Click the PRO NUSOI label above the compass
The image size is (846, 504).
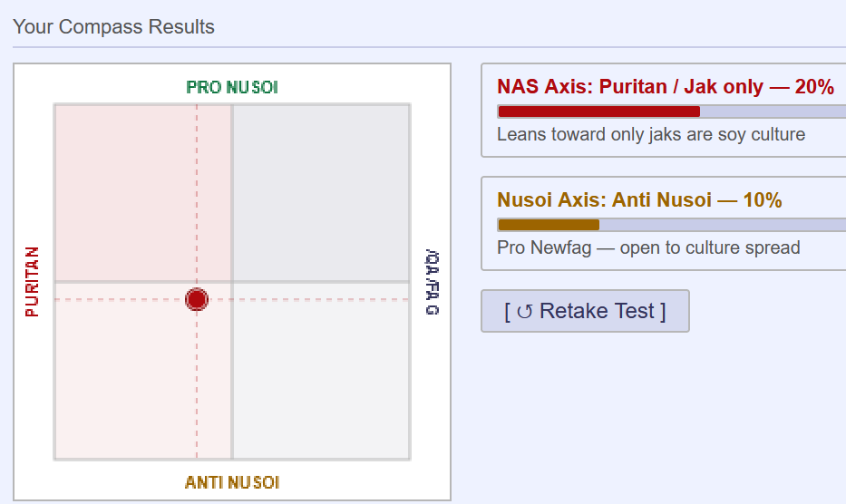232,87
